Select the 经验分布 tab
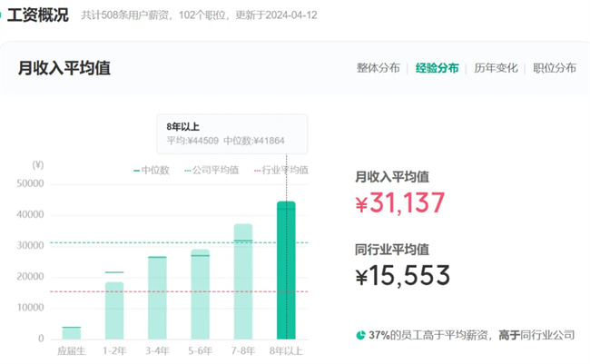590x364 pixels. pos(438,68)
